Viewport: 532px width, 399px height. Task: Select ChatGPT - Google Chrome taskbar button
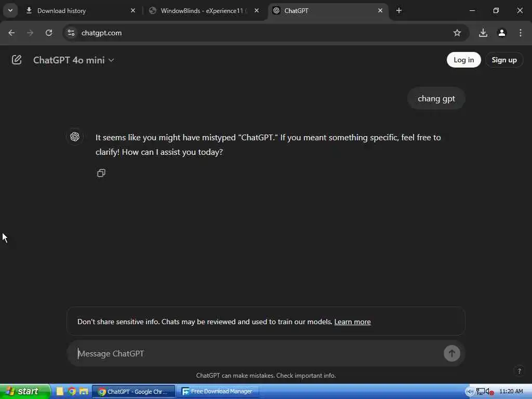coord(134,392)
